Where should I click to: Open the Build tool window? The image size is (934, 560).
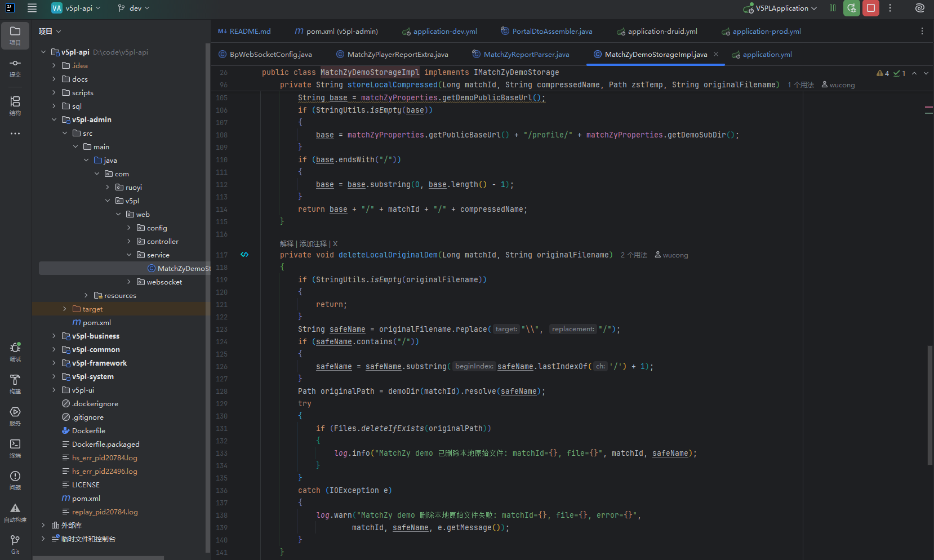click(15, 384)
